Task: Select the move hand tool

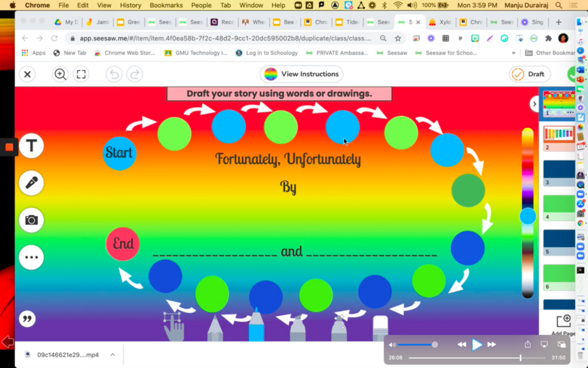Action: 173,327
